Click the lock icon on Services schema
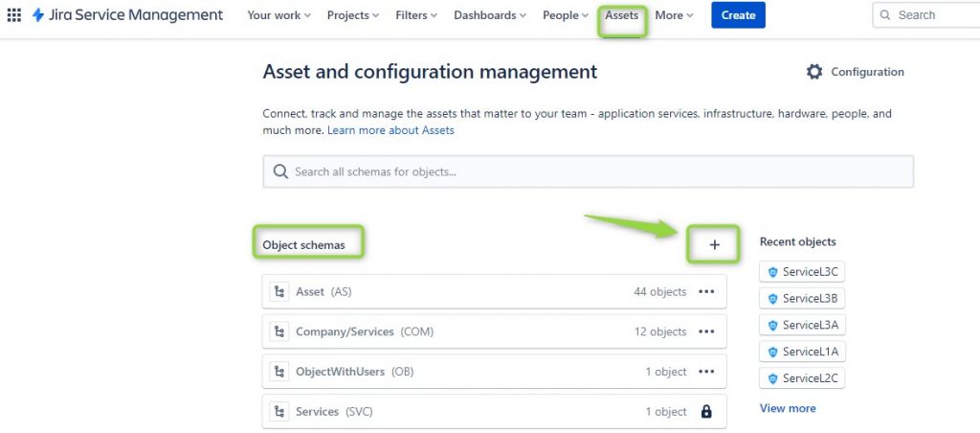Image resolution: width=980 pixels, height=433 pixels. click(706, 412)
